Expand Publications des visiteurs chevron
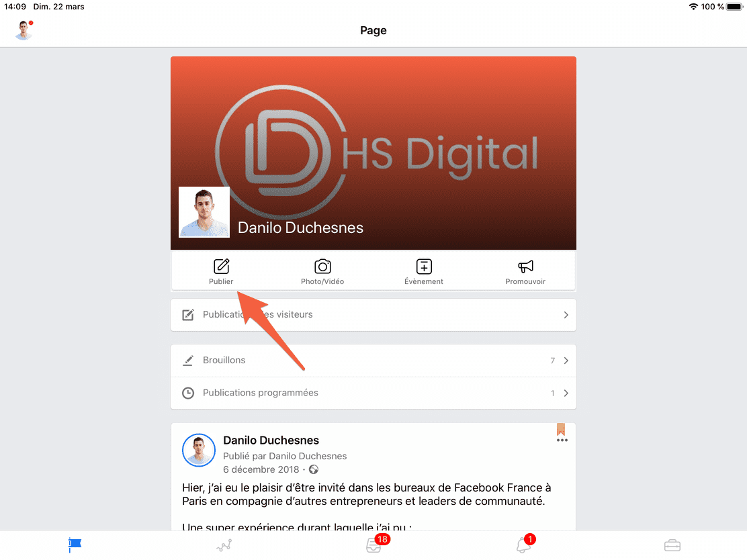The image size is (747, 560). point(566,315)
